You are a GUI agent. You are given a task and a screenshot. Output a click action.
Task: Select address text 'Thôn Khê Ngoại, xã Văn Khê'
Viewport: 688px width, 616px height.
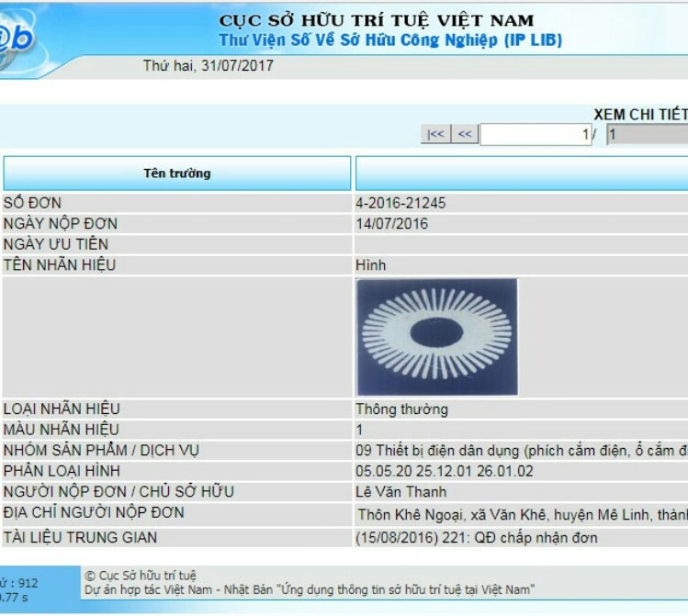click(451, 515)
